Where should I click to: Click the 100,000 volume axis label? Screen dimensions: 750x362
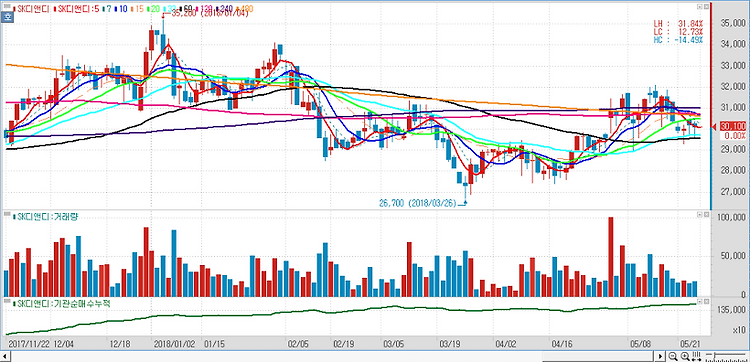[732, 218]
